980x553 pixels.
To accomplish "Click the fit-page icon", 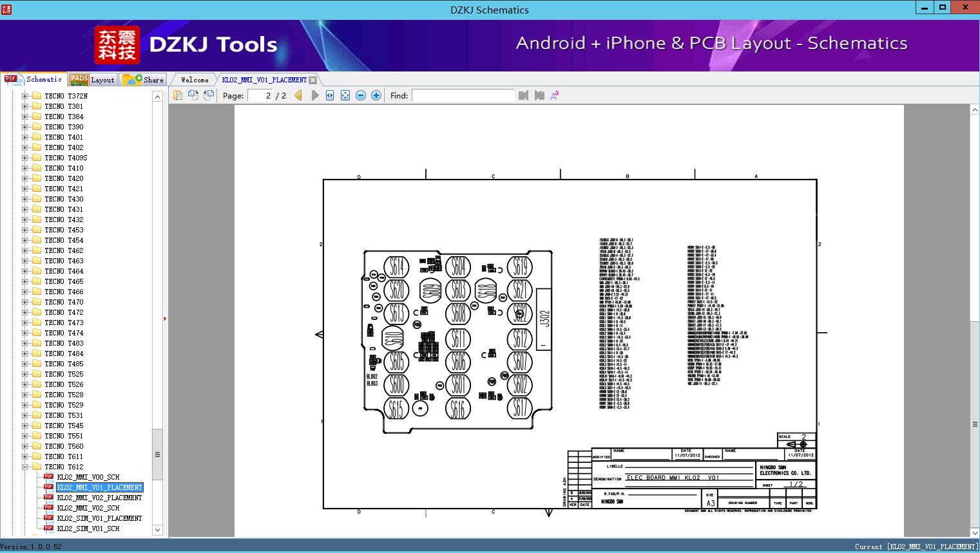I will pyautogui.click(x=345, y=95).
